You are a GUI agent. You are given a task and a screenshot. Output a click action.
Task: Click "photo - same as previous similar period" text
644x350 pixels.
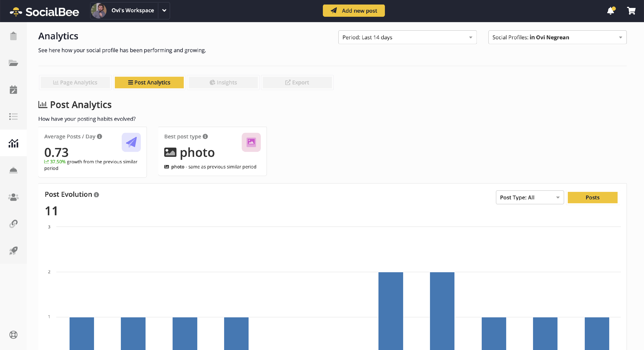coord(214,167)
